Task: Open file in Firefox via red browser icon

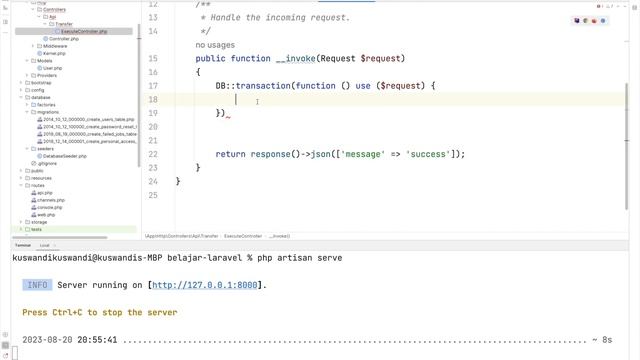Action: (594, 20)
